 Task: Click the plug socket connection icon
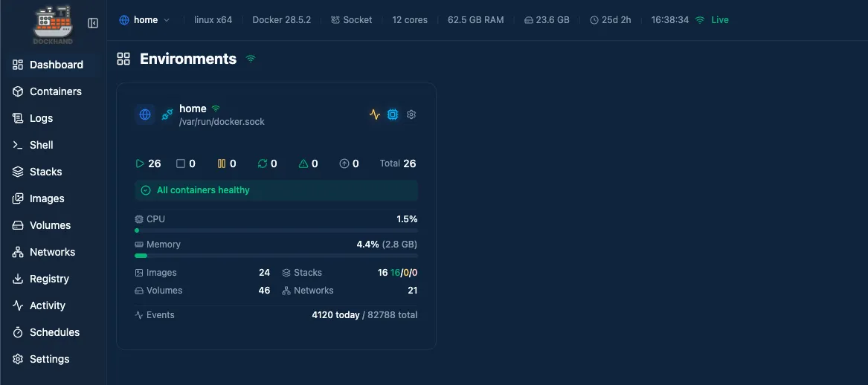167,114
